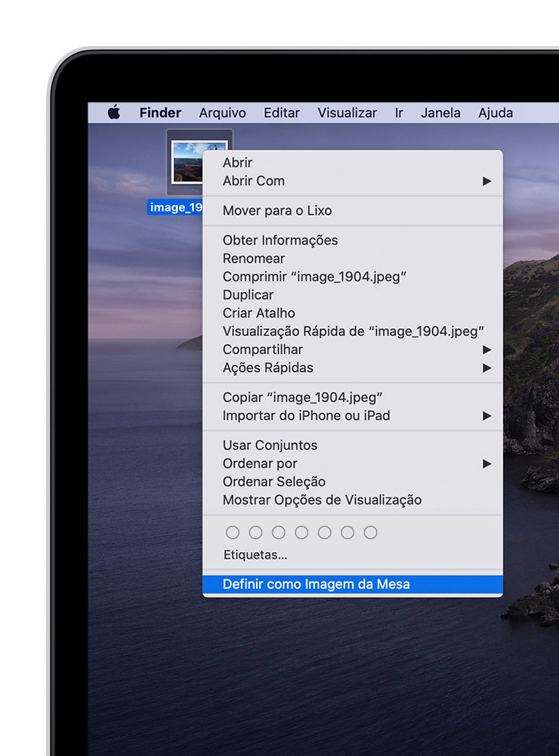559x756 pixels.
Task: Expand the Ordenar por submenu
Action: (486, 463)
